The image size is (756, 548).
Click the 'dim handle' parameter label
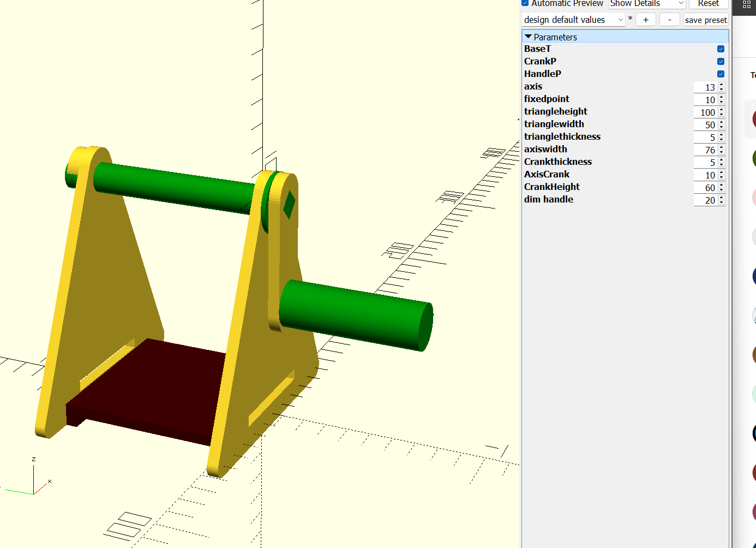549,199
